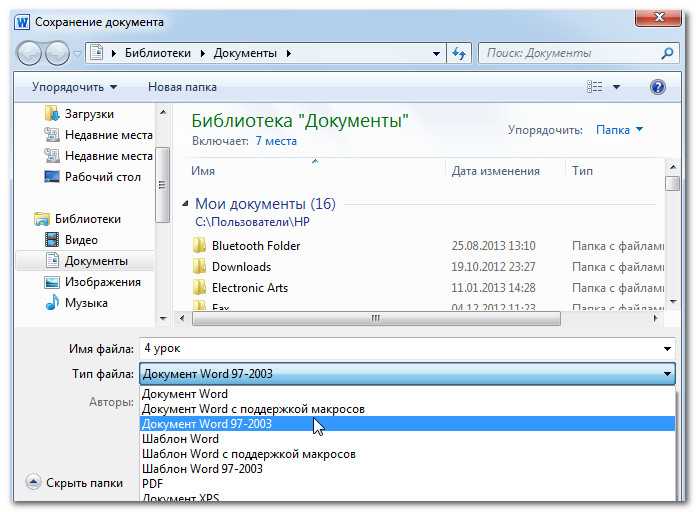
Task: Sort by Имя column header
Action: (x=203, y=171)
